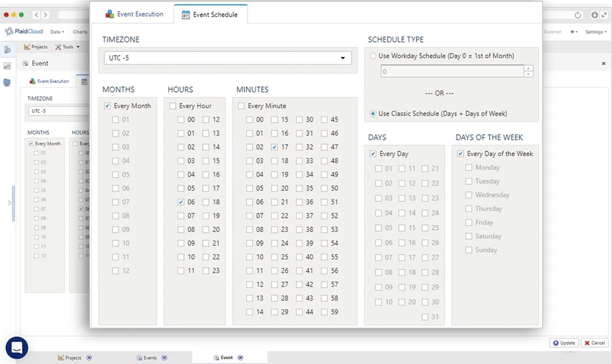The width and height of the screenshot is (612, 364).
Task: Check the Monday checkbox
Action: pos(469,168)
